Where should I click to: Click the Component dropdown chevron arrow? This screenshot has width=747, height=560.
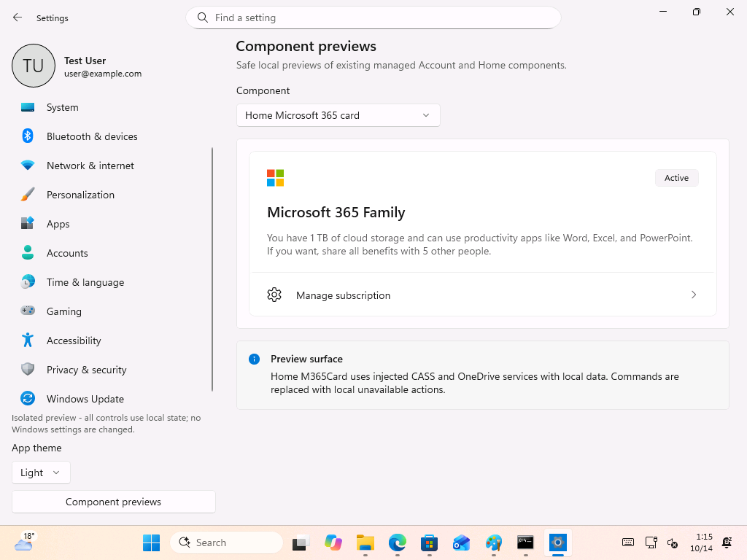coord(426,115)
